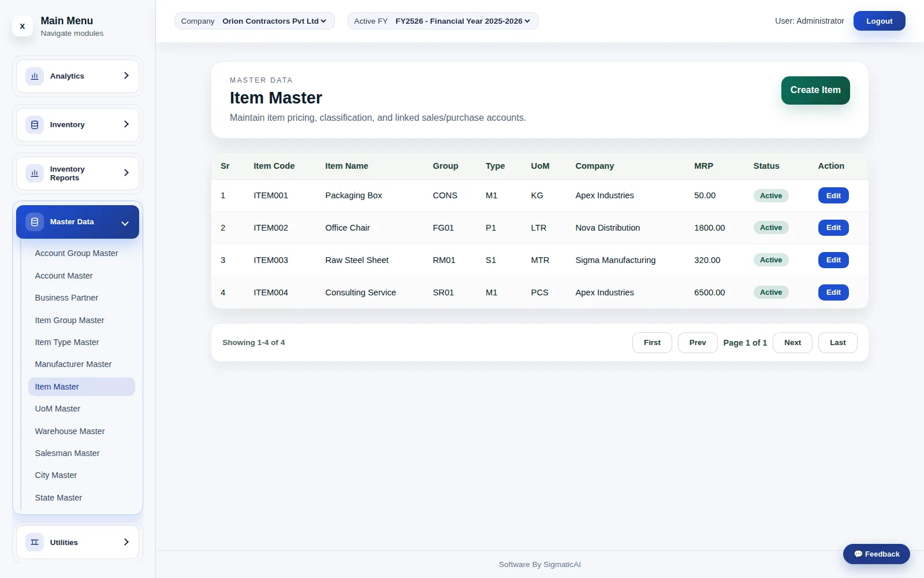Click the Create Item button
Image resolution: width=924 pixels, height=578 pixels.
(x=815, y=90)
